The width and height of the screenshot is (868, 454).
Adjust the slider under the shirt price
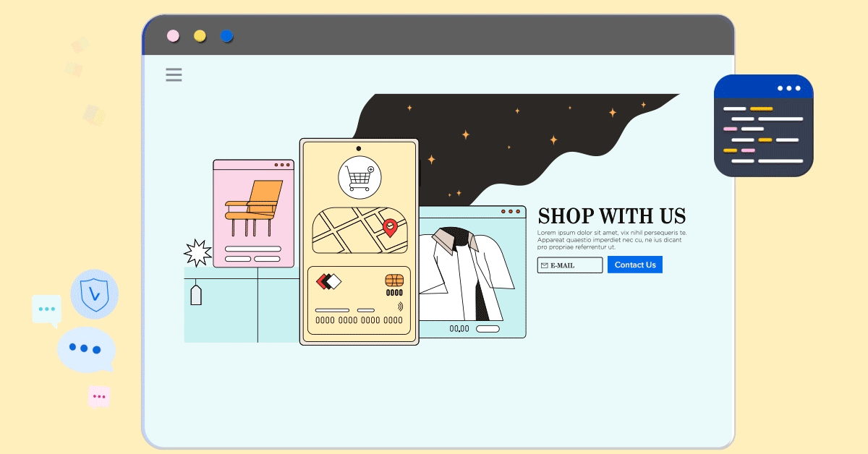[x=489, y=329]
